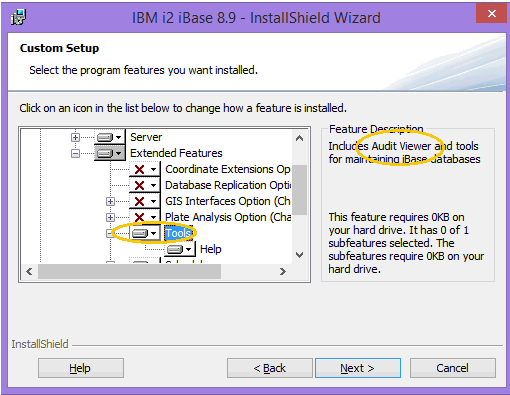Image resolution: width=510 pixels, height=395 pixels.
Task: Open drive icon dropdown for Tools feature
Action: [x=145, y=233]
